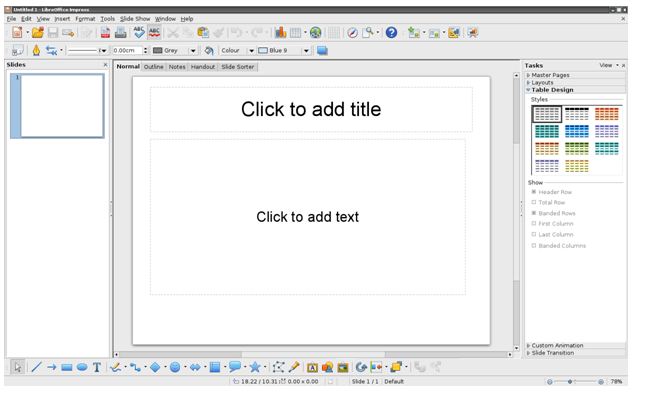Open the Grey line colour dropdown
This screenshot has width=647, height=394.
pyautogui.click(x=193, y=50)
